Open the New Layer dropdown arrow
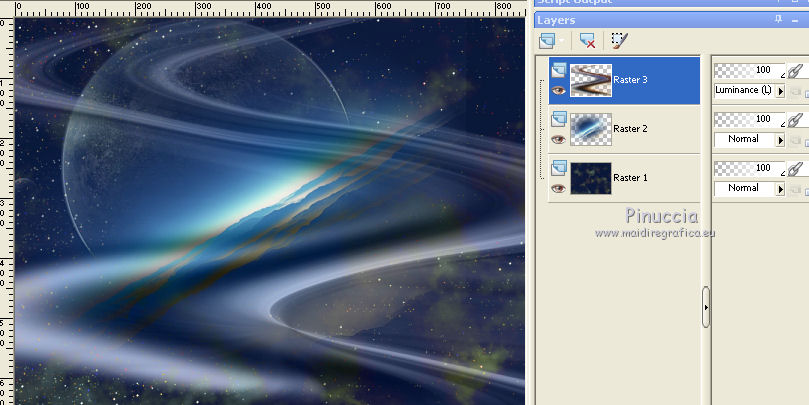The height and width of the screenshot is (405, 809). [561, 41]
